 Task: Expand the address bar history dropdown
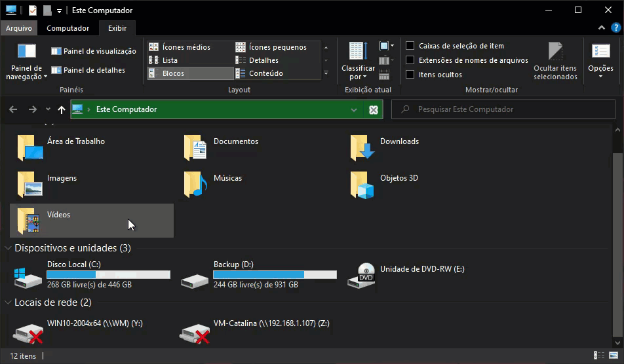pos(354,110)
